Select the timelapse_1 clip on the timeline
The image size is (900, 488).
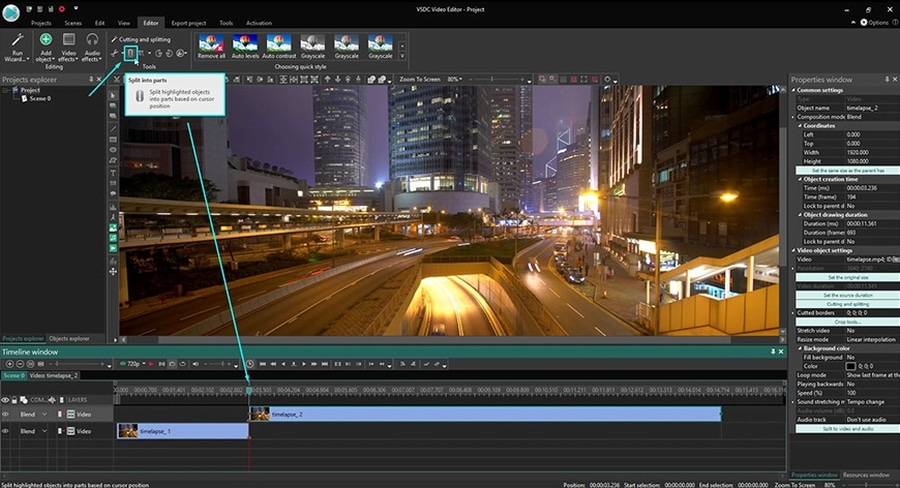pyautogui.click(x=182, y=431)
